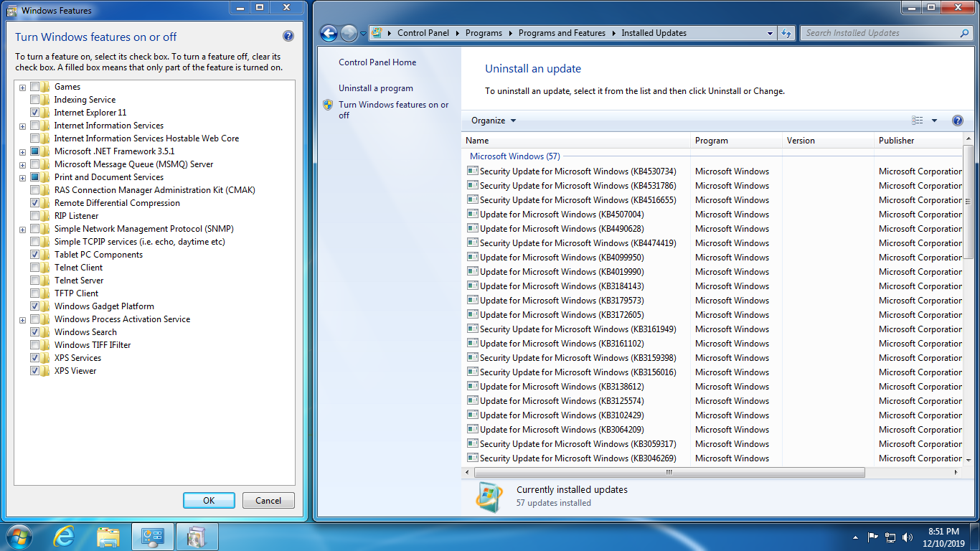The height and width of the screenshot is (551, 980).
Task: Collapse the Microsoft Windows (57) group header
Action: (514, 156)
